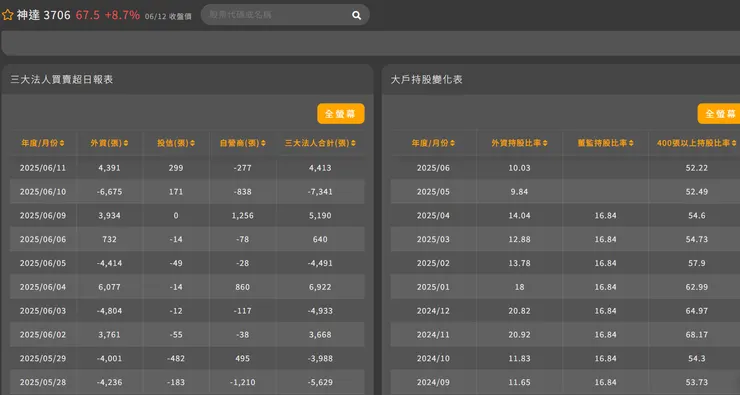The height and width of the screenshot is (395, 740).
Task: Click the 三大法人合計 value -7,341
Action: pyautogui.click(x=320, y=192)
